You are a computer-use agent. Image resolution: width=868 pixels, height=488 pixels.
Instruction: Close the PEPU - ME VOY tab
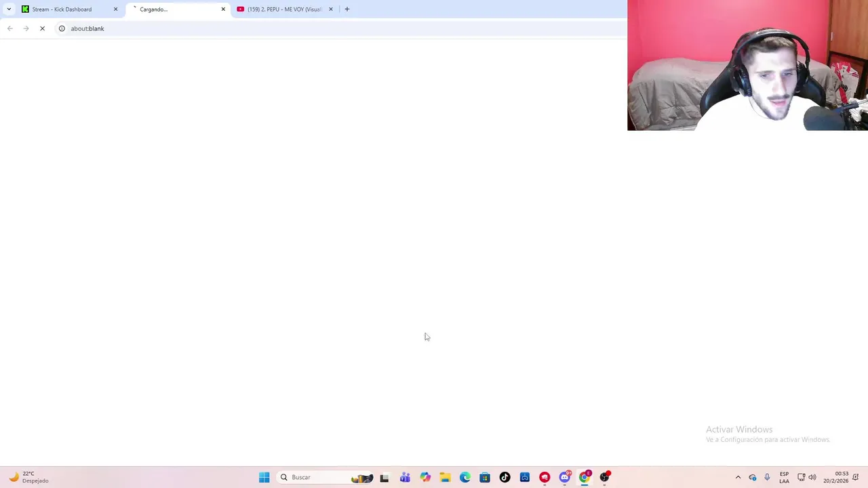tap(331, 9)
